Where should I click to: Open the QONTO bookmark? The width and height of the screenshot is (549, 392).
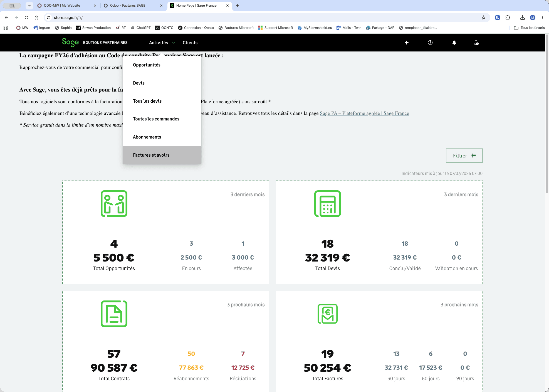(164, 28)
